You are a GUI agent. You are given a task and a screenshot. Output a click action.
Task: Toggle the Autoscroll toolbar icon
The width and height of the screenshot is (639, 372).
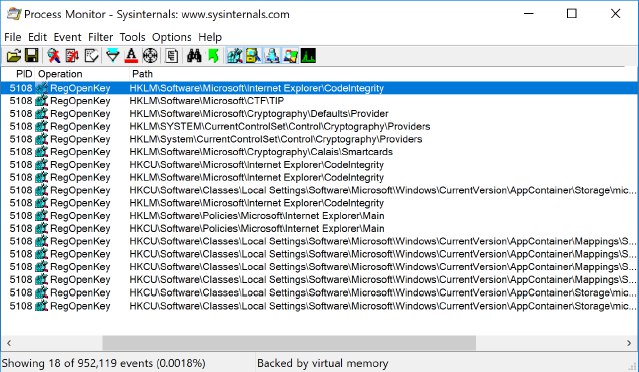(x=72, y=55)
